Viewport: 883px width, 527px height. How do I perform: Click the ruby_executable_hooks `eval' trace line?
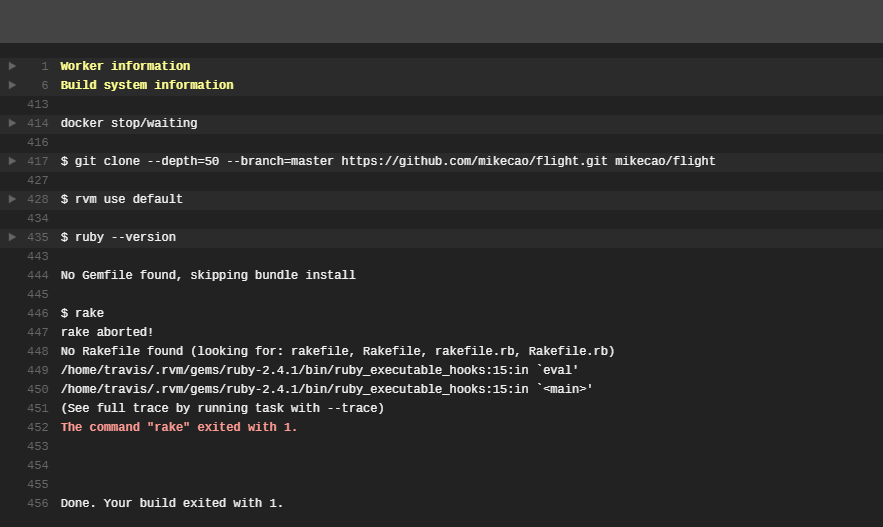319,370
